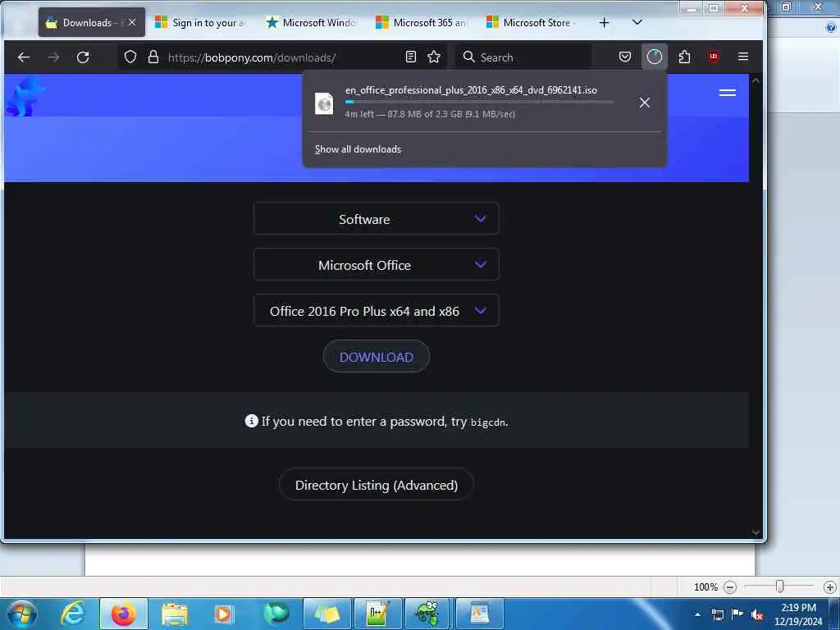The width and height of the screenshot is (840, 630).
Task: Open Windows Explorer folder taskbar icon
Action: point(175,614)
